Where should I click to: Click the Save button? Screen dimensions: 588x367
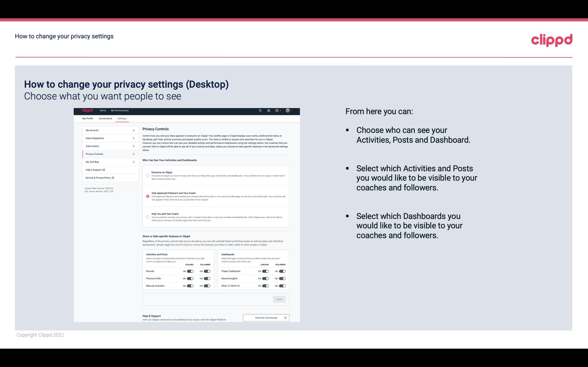click(x=279, y=299)
